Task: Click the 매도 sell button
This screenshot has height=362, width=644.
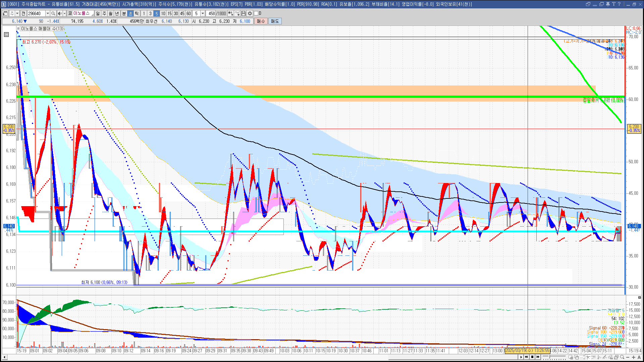Action: pos(275,21)
